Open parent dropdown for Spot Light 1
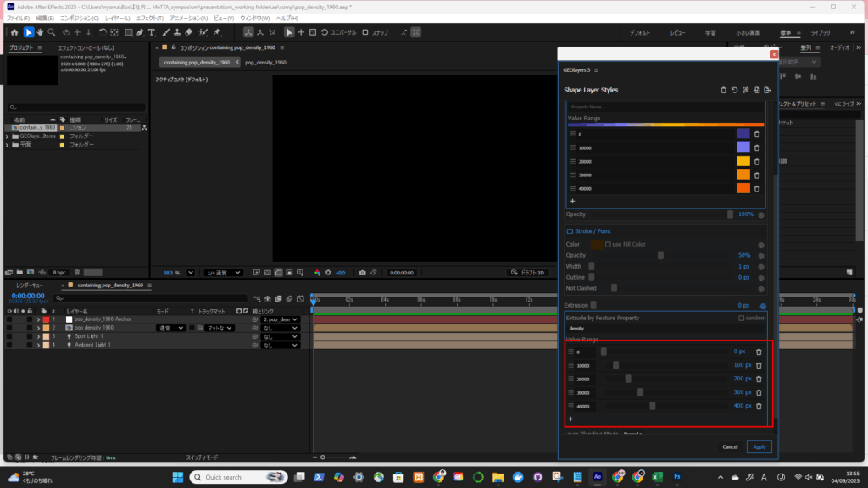Screen dimensions: 868x488 [280, 336]
